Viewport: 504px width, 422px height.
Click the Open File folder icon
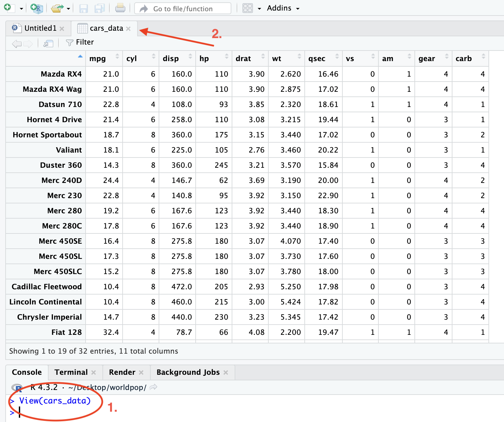[58, 8]
